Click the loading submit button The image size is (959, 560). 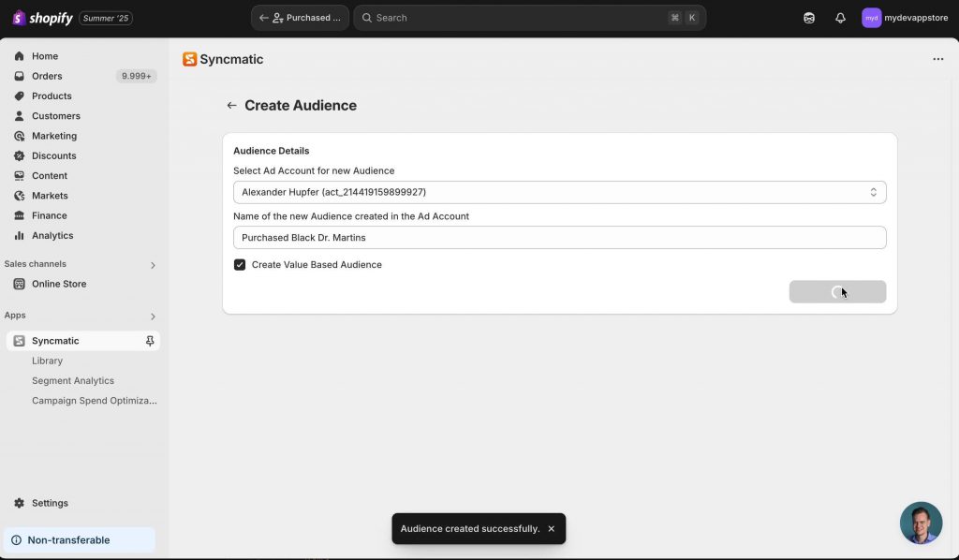[x=837, y=291]
